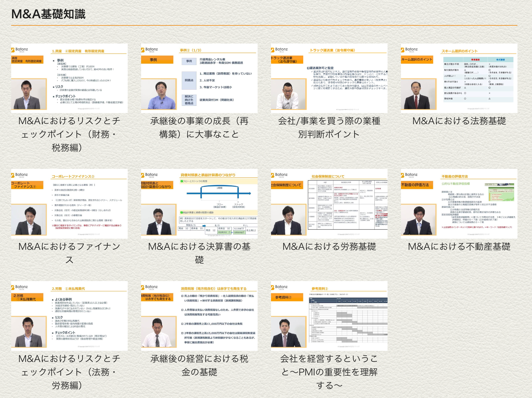Click title link M&Aにおける不動産基礎

pos(459,246)
